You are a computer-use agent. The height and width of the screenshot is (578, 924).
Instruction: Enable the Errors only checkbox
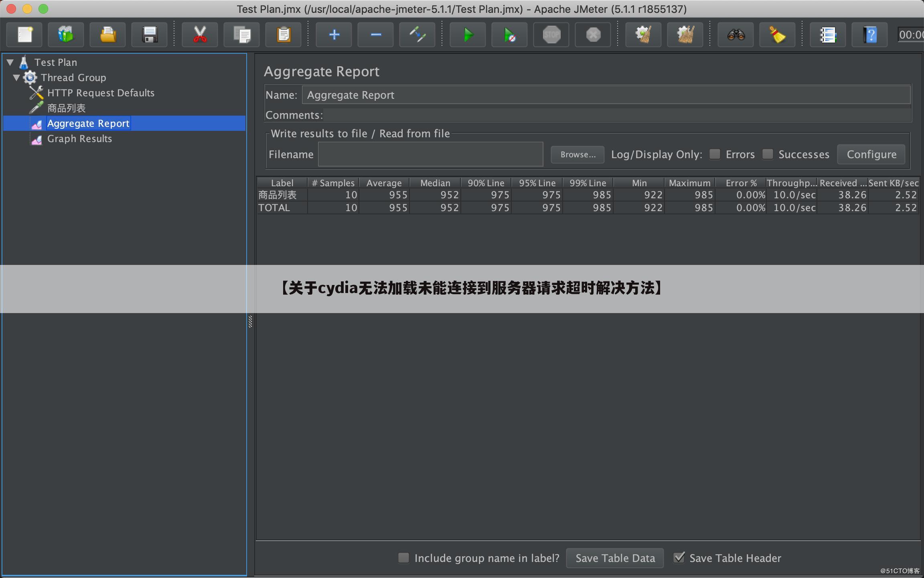coord(715,154)
